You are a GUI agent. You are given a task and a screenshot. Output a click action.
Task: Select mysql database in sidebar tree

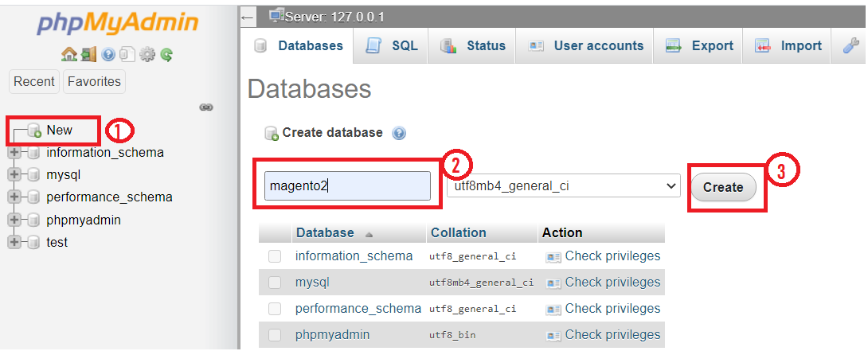pyautogui.click(x=64, y=175)
